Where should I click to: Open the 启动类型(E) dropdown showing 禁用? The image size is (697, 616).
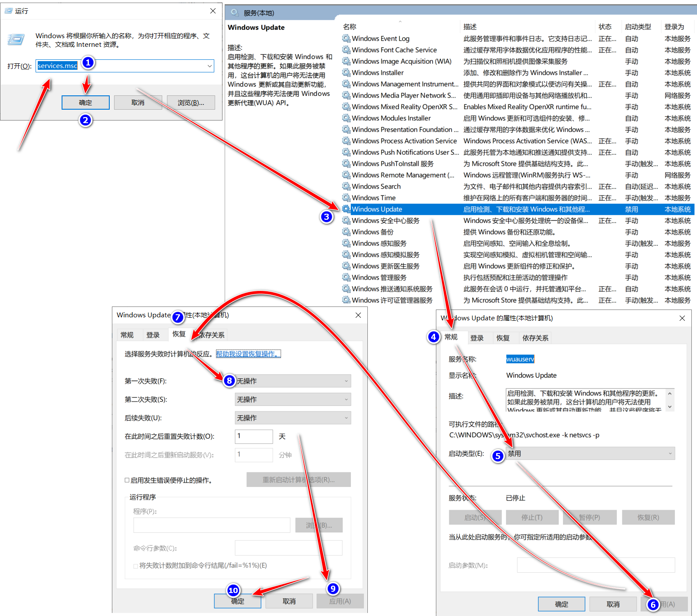pos(590,453)
